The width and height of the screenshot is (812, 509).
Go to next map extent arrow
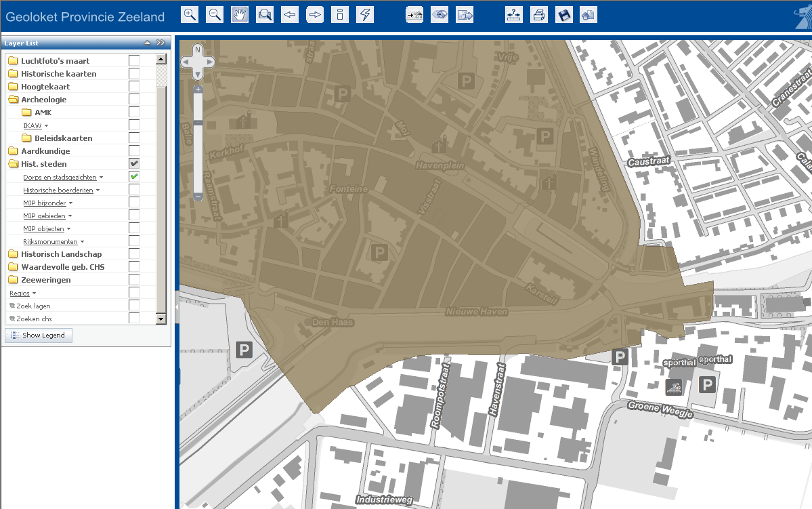coord(315,14)
